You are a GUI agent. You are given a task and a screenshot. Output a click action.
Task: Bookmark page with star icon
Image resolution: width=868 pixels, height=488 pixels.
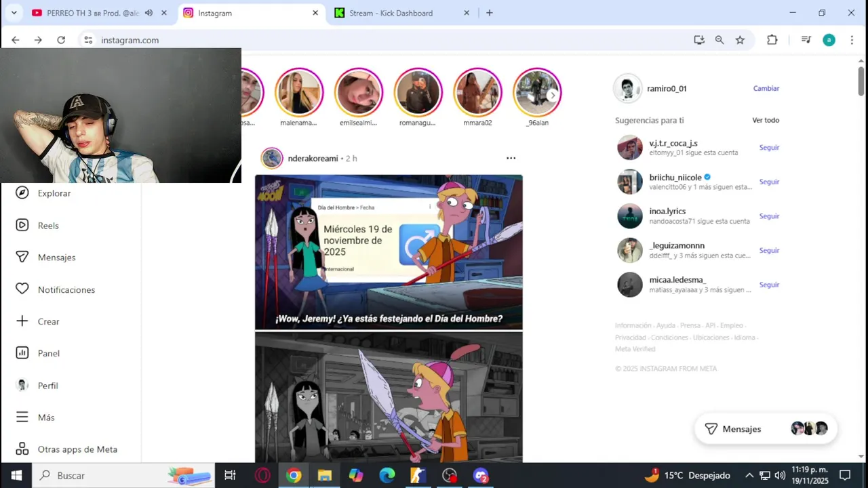(x=740, y=40)
